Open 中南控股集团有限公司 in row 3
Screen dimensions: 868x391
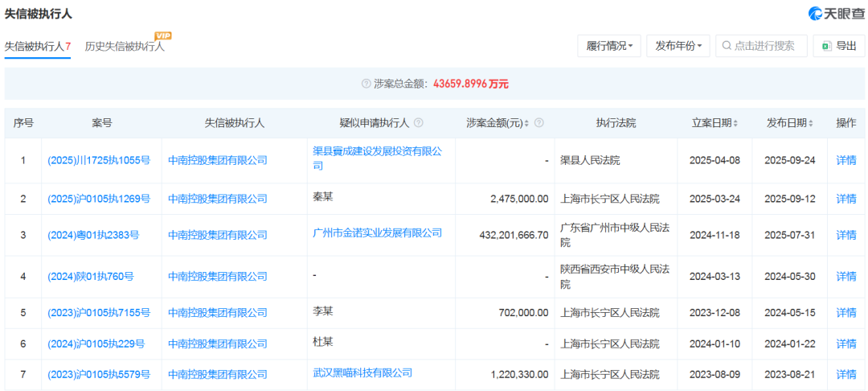(218, 236)
